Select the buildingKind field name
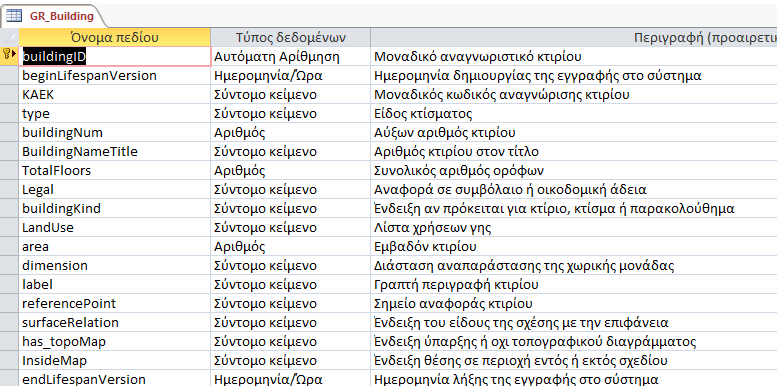The image size is (777, 389). [x=114, y=208]
